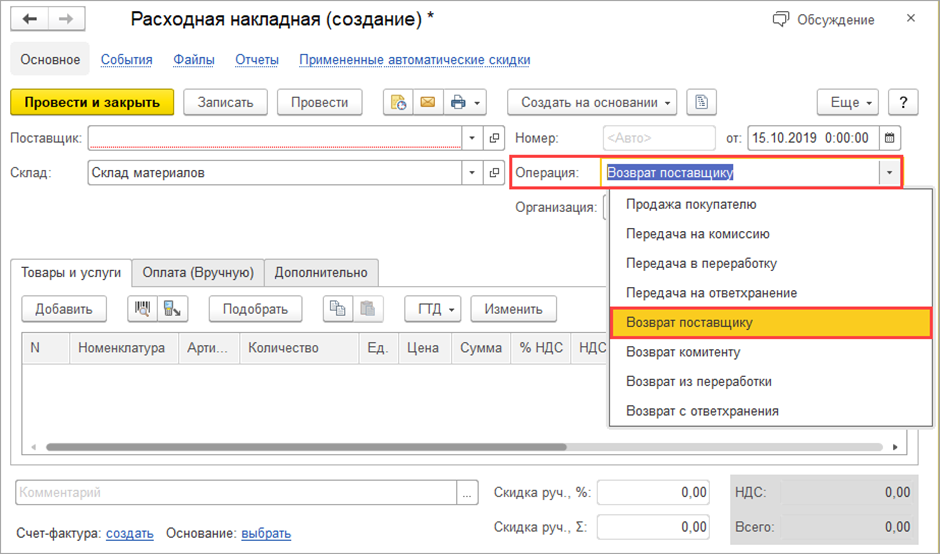Click the Номенклатура column header
The width and height of the screenshot is (940, 554).
124,348
